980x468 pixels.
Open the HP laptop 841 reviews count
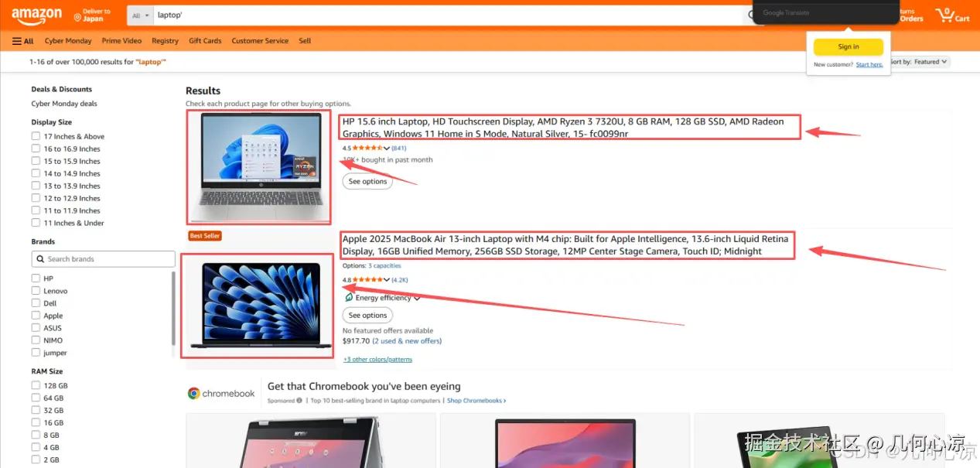click(399, 148)
